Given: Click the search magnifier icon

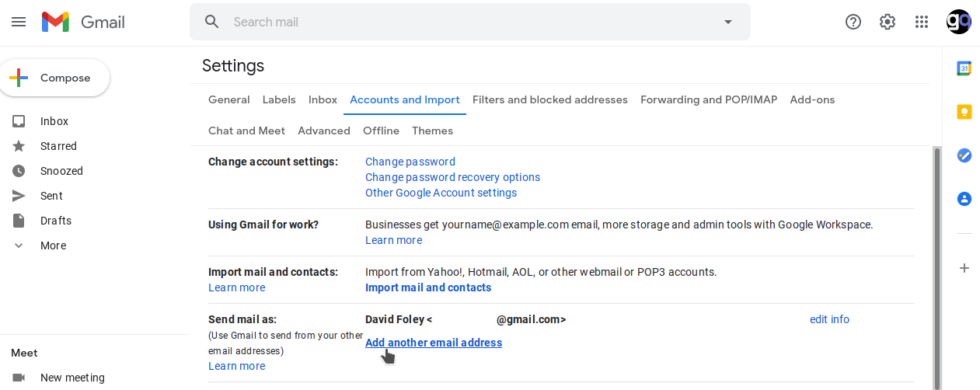Looking at the screenshot, I should pos(212,22).
